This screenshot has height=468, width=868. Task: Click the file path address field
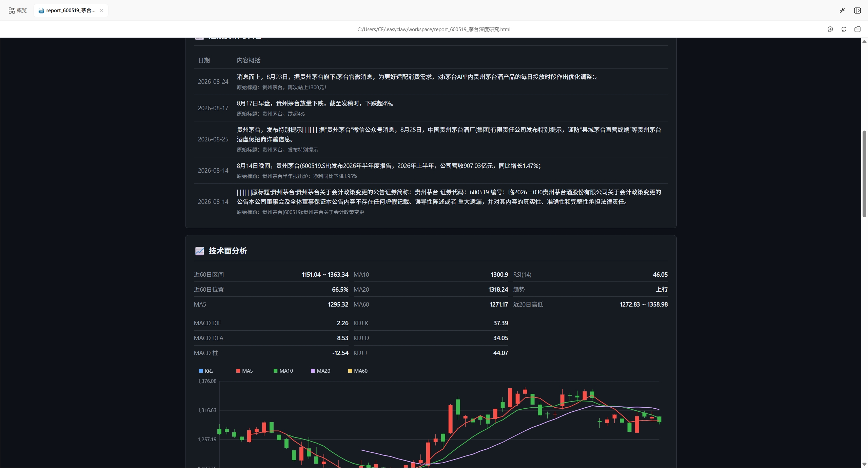click(434, 29)
